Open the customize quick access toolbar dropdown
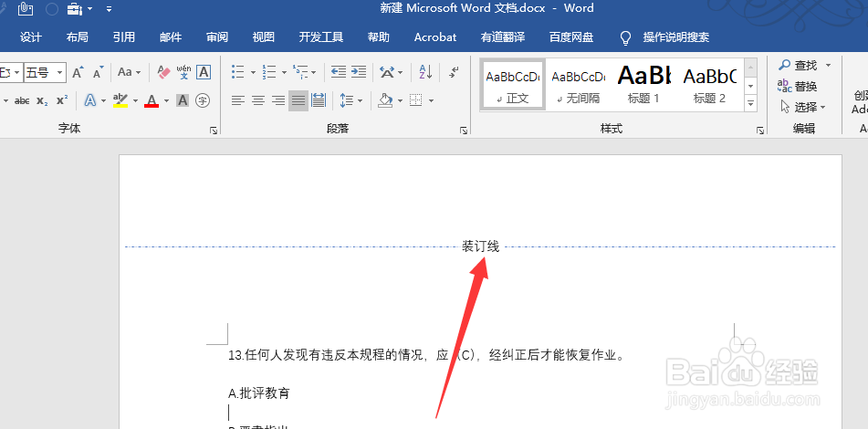868x429 pixels. click(109, 9)
